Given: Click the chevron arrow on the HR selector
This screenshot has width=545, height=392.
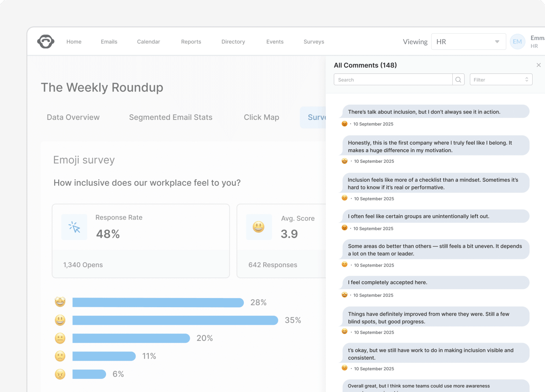Looking at the screenshot, I should [x=496, y=42].
